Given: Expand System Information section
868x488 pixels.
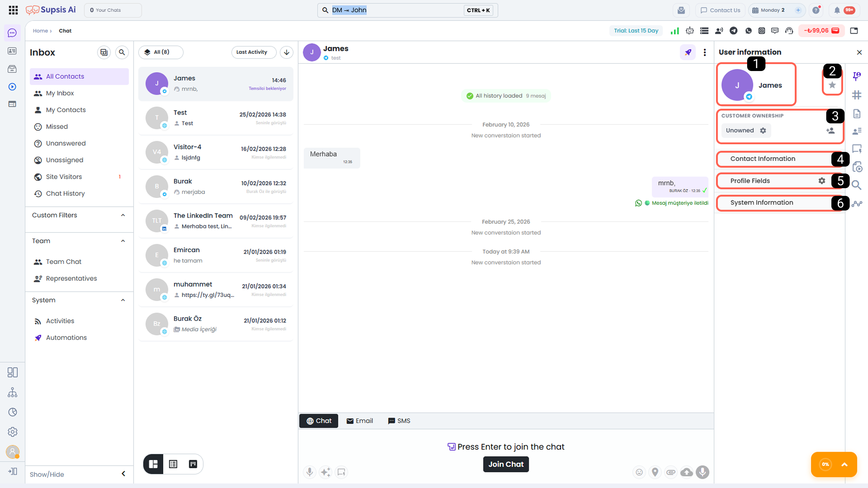Looking at the screenshot, I should pos(779,203).
